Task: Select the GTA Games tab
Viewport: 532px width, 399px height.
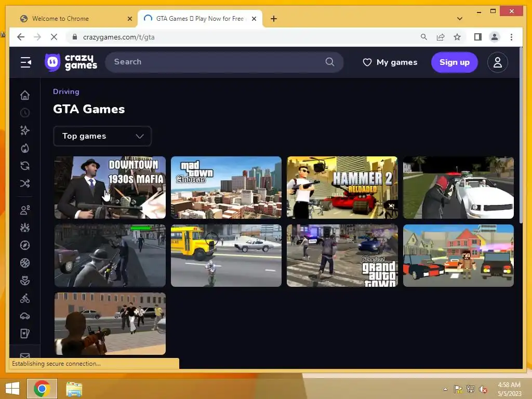Action: tap(200, 19)
